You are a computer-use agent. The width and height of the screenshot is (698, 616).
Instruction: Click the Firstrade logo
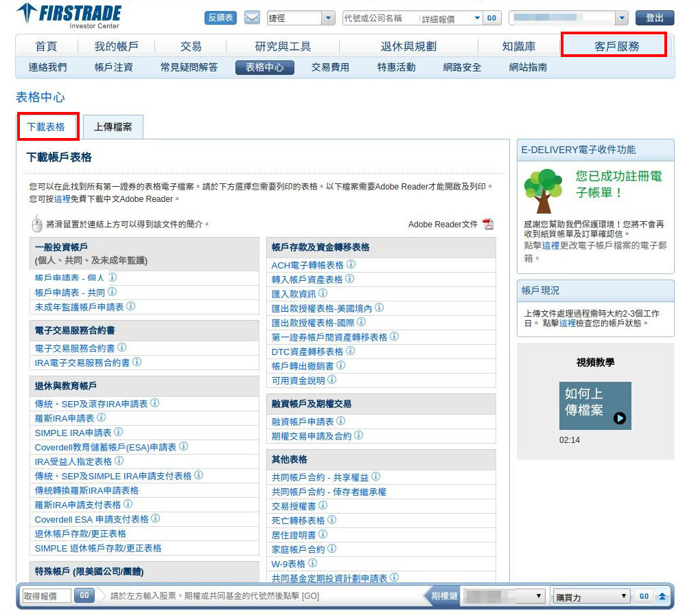pos(69,16)
